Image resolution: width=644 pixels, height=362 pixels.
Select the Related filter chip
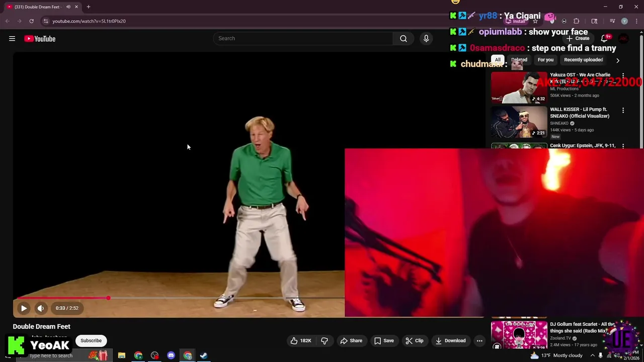519,60
